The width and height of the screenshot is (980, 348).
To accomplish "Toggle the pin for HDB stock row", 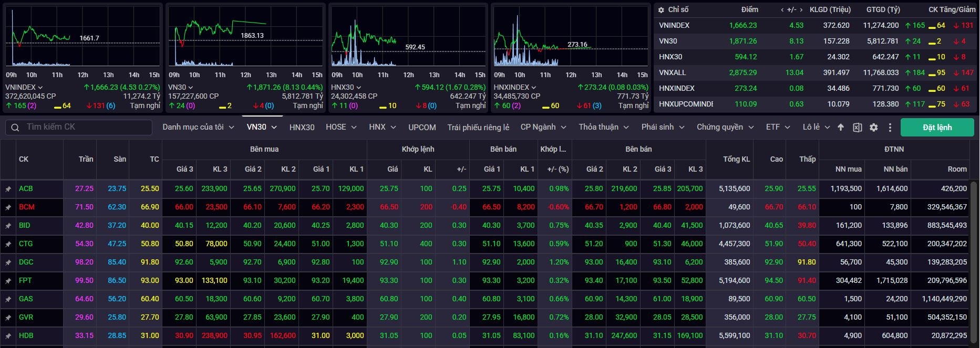I will pyautogui.click(x=8, y=336).
